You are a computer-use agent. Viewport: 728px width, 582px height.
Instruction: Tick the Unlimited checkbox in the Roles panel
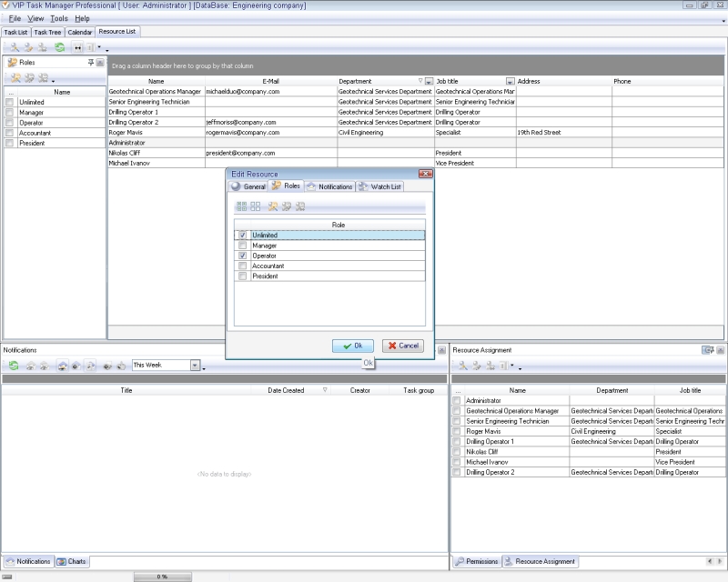click(x=10, y=102)
